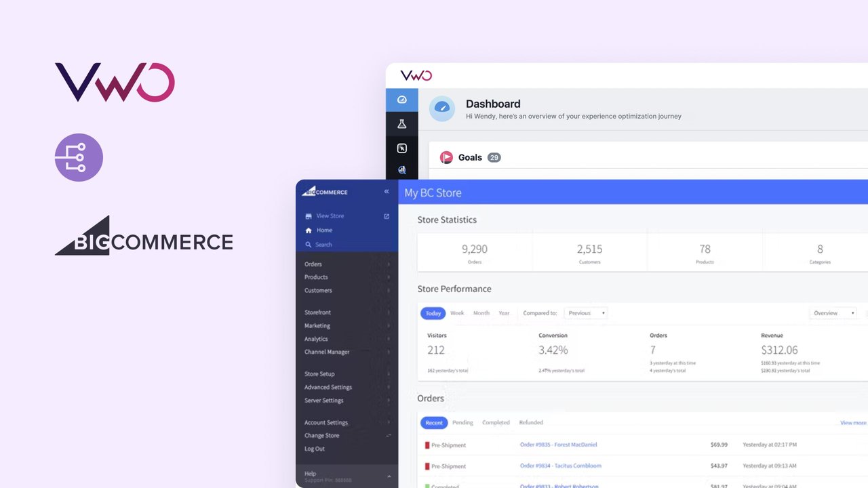Select the Completed orders tab
This screenshot has height=488, width=868.
[496, 423]
